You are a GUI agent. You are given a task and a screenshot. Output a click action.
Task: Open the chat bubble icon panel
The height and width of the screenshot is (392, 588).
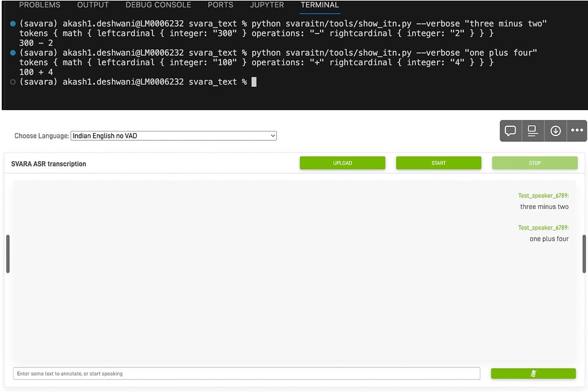[510, 130]
